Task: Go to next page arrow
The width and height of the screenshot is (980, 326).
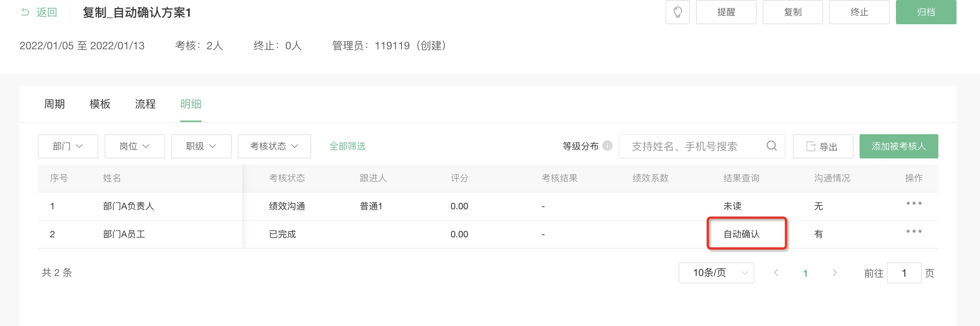Action: tap(834, 273)
